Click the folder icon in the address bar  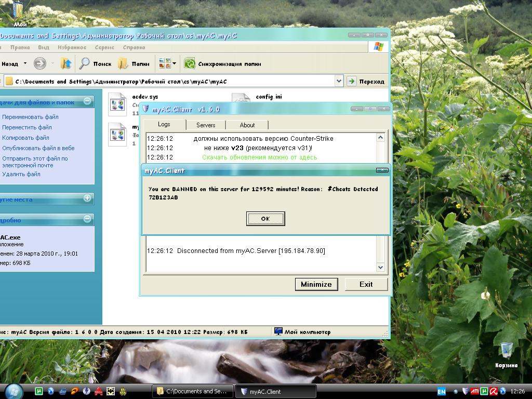click(x=9, y=82)
